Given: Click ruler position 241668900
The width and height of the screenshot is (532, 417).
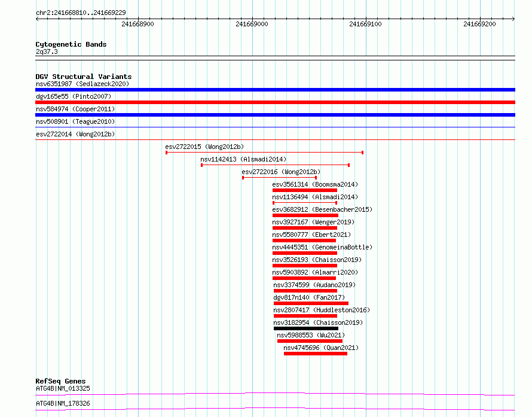Looking at the screenshot, I should (137, 24).
